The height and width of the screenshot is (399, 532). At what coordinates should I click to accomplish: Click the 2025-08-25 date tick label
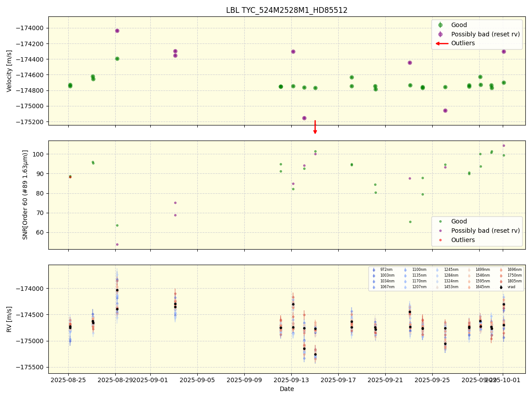click(68, 380)
